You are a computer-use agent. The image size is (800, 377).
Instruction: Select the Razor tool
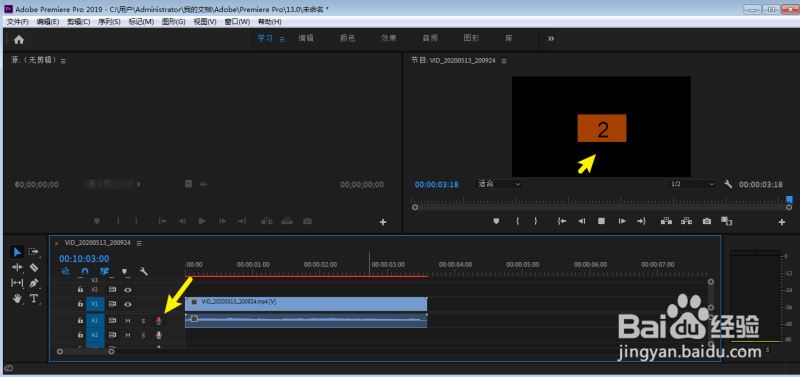pyautogui.click(x=34, y=267)
